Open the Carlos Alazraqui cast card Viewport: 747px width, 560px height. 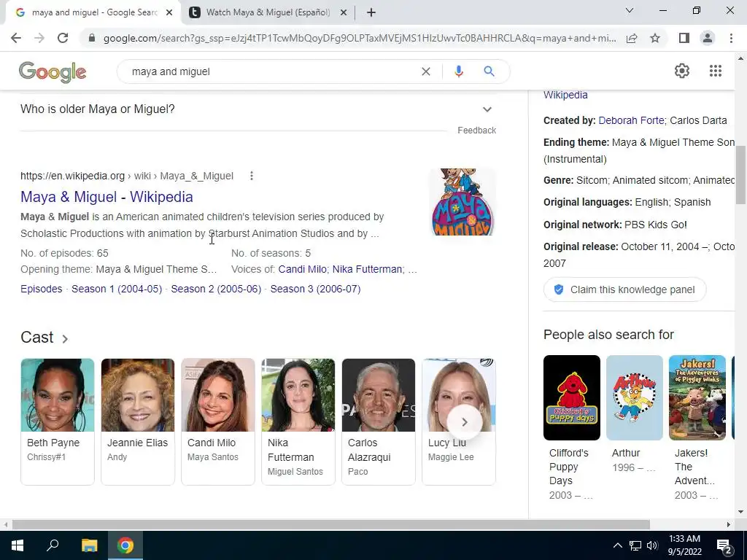point(379,421)
